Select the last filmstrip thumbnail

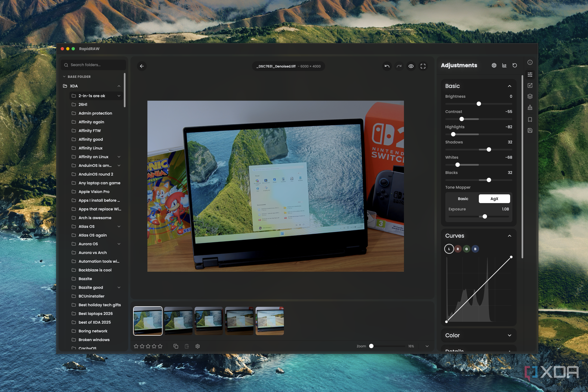click(x=270, y=321)
